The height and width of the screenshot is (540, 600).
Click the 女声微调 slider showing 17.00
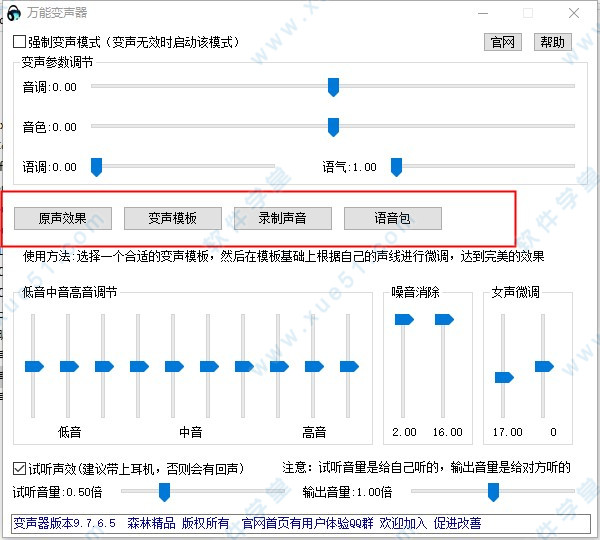[504, 378]
